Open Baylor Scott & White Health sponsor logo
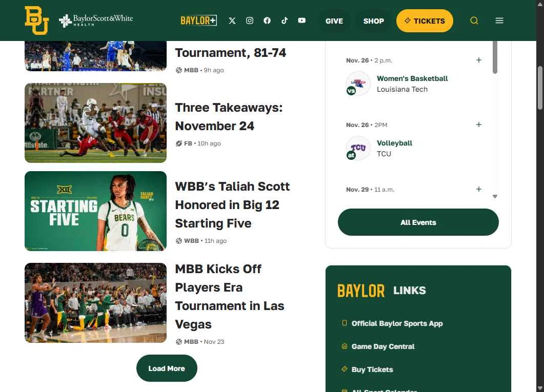Image resolution: width=544 pixels, height=392 pixels. point(96,21)
